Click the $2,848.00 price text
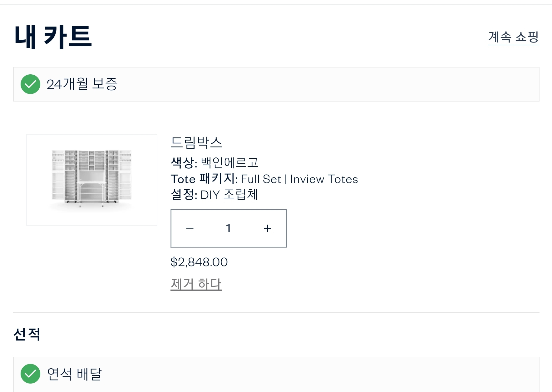The height and width of the screenshot is (392, 552). [x=199, y=262]
